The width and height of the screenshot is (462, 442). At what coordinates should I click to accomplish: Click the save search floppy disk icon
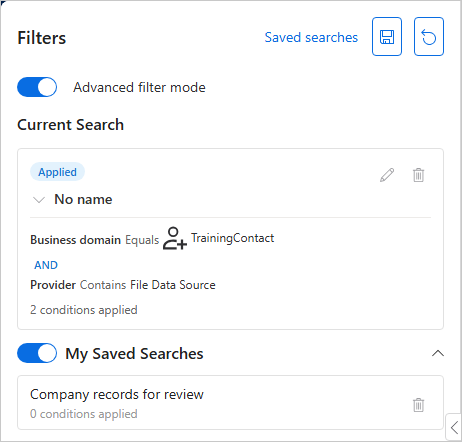pos(387,37)
